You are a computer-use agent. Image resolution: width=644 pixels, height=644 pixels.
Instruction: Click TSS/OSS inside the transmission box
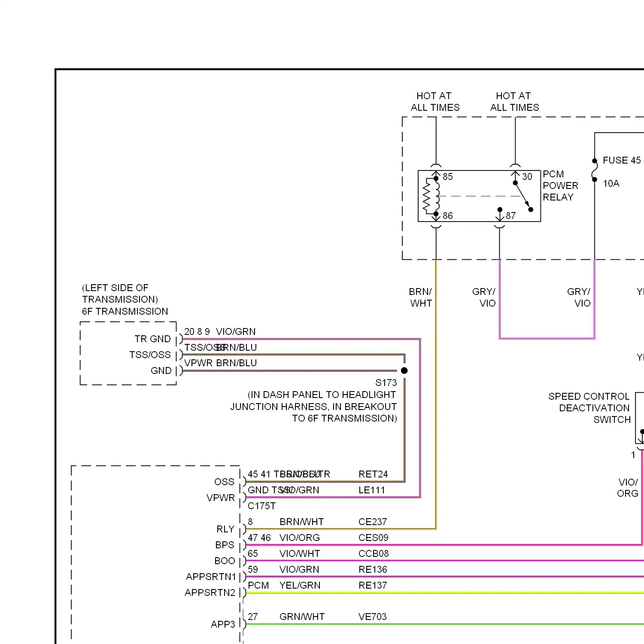(150, 355)
